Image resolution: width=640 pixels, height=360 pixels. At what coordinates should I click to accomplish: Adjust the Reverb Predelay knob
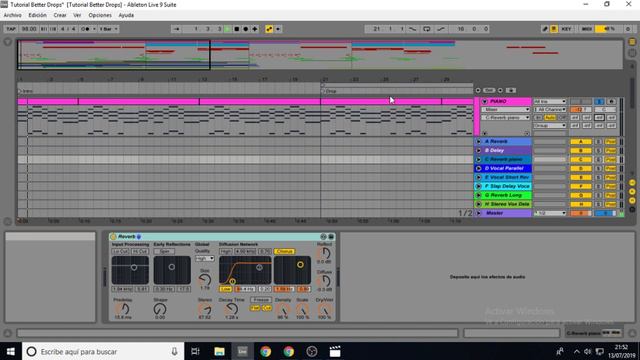122,309
